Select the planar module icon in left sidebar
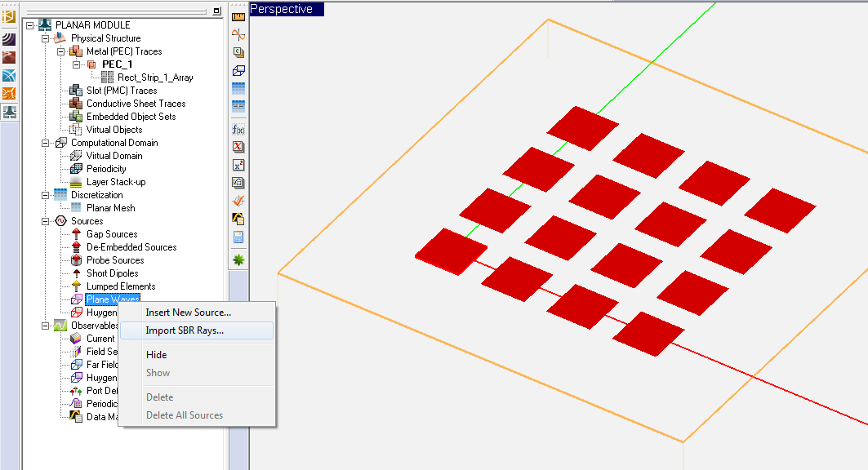The height and width of the screenshot is (470, 868). [x=9, y=112]
